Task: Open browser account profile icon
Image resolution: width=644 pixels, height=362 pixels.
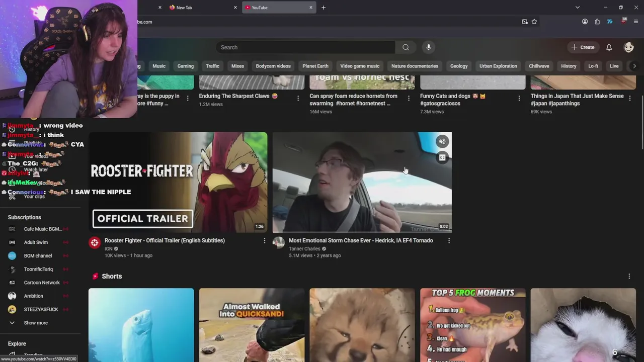Action: [585, 22]
